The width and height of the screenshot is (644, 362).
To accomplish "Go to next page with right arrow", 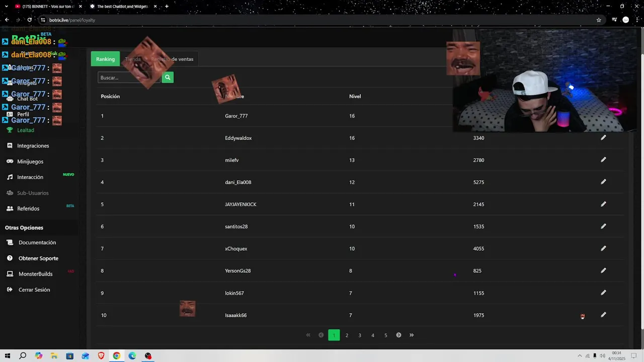I will click(x=398, y=335).
